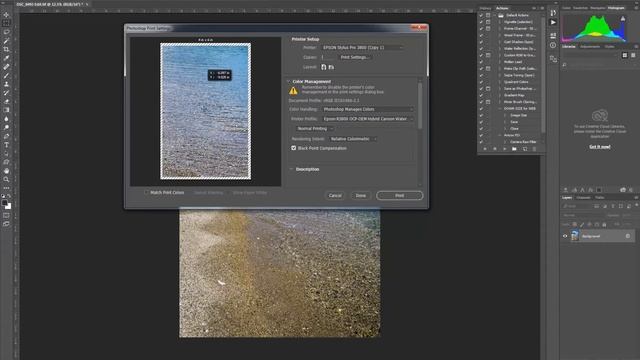Choose landscape orientation in Layout
Viewport: 640px width, 360px height.
[x=331, y=67]
